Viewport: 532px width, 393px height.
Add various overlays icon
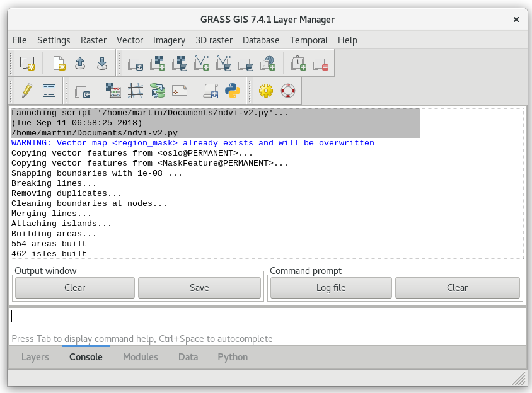click(x=246, y=64)
